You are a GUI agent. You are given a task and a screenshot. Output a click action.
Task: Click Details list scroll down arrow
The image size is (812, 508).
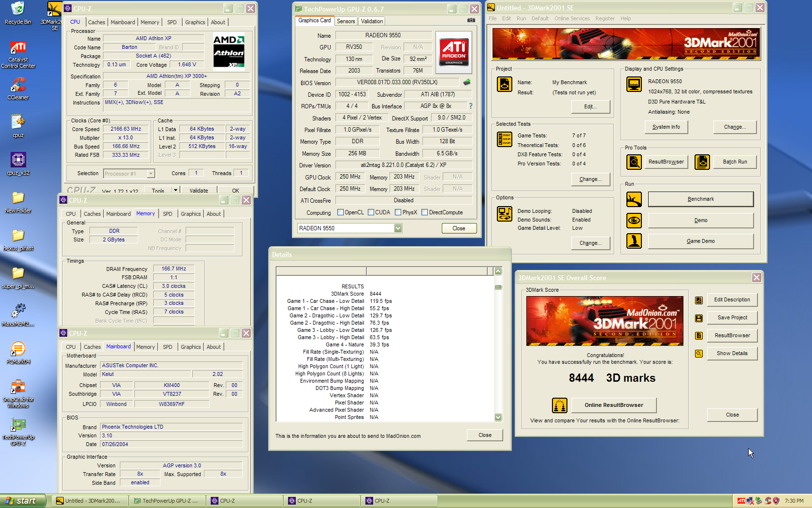tap(498, 417)
